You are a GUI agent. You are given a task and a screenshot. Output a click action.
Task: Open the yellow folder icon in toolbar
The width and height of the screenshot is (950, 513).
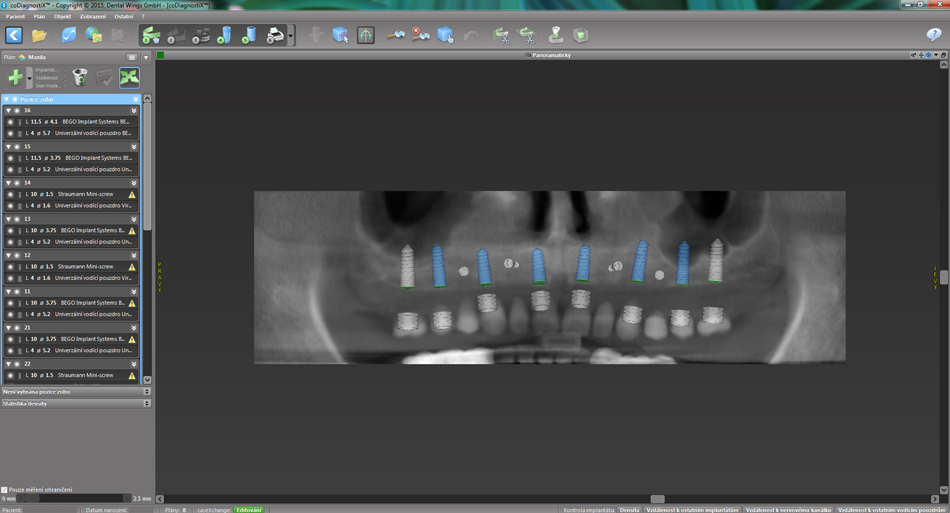pos(40,35)
